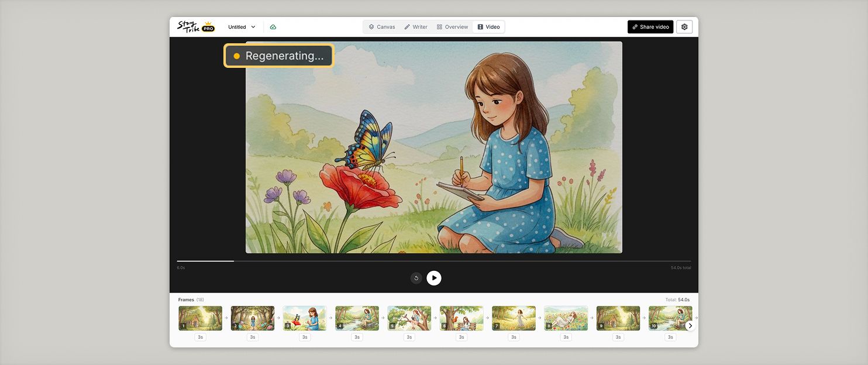This screenshot has width=868, height=365.
Task: Switch to the Overview tab
Action: [452, 26]
